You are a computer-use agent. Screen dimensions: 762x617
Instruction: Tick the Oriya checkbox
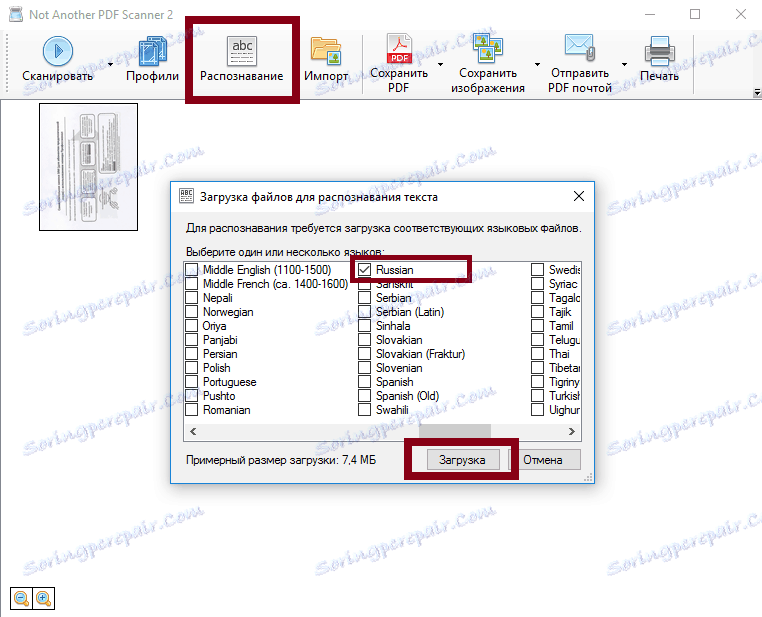[192, 326]
